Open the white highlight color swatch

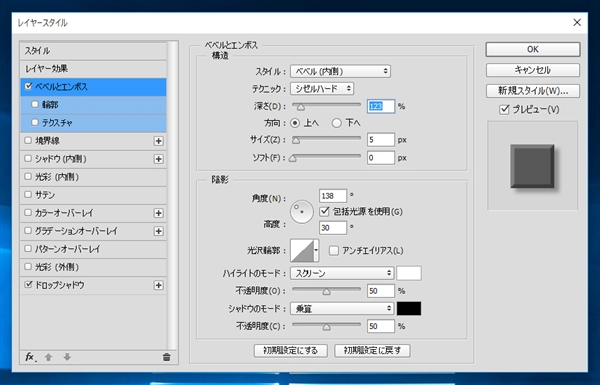(409, 273)
